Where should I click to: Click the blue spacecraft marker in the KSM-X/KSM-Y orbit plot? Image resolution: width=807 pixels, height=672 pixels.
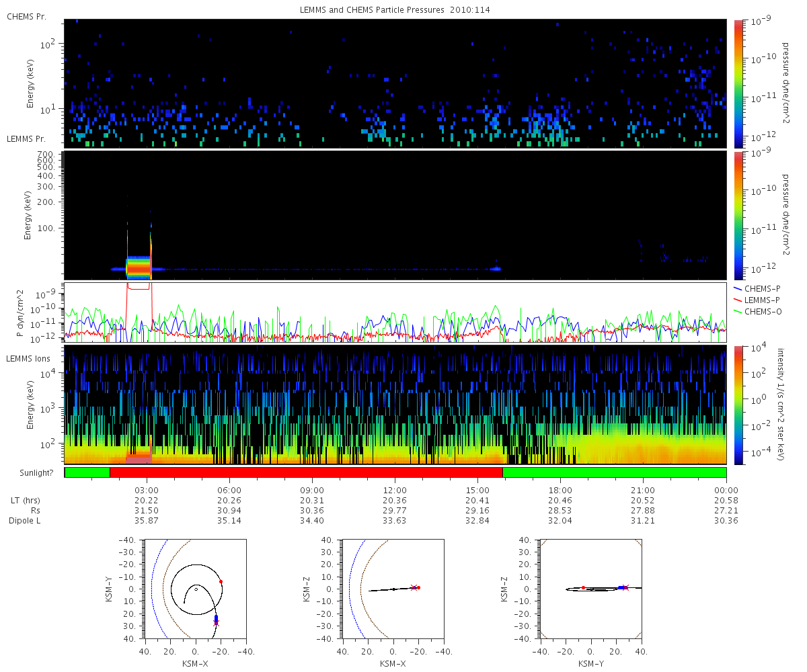point(216,618)
